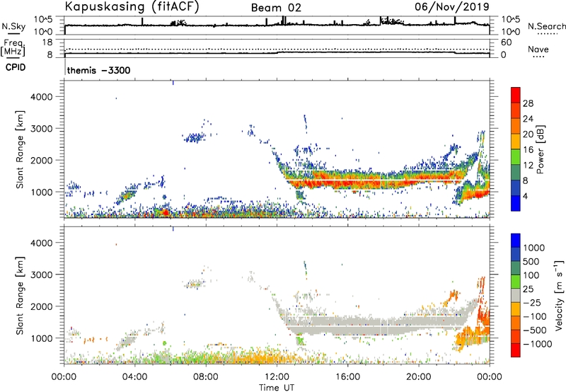
Task: Click the 'Power [dB]' colorbar label
Action: [x=540, y=149]
